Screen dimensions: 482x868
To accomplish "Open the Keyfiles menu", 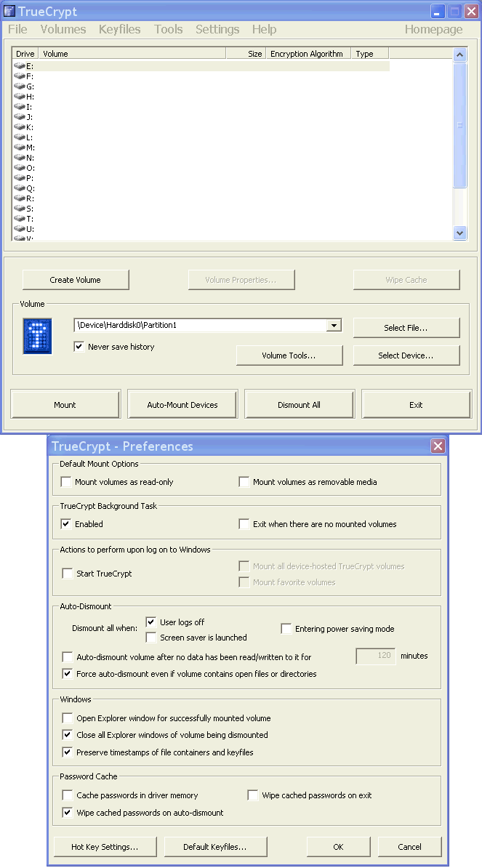I will pos(119,29).
